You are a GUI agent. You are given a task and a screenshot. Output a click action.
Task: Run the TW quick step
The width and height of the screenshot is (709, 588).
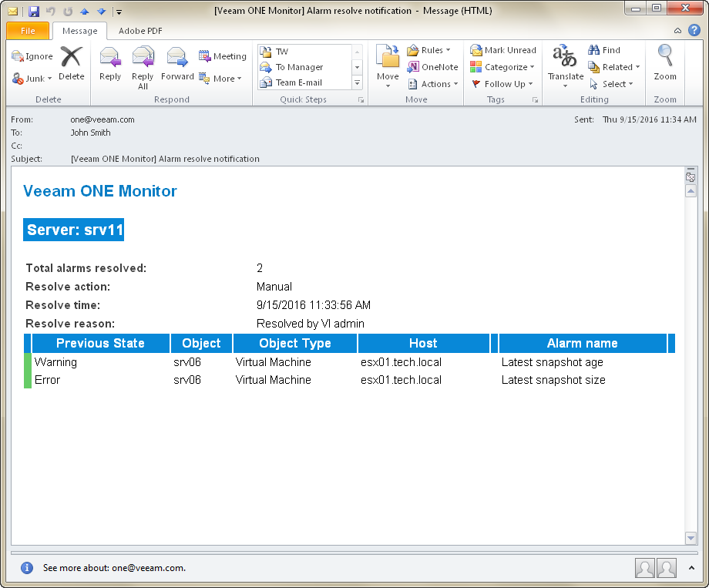(x=304, y=51)
